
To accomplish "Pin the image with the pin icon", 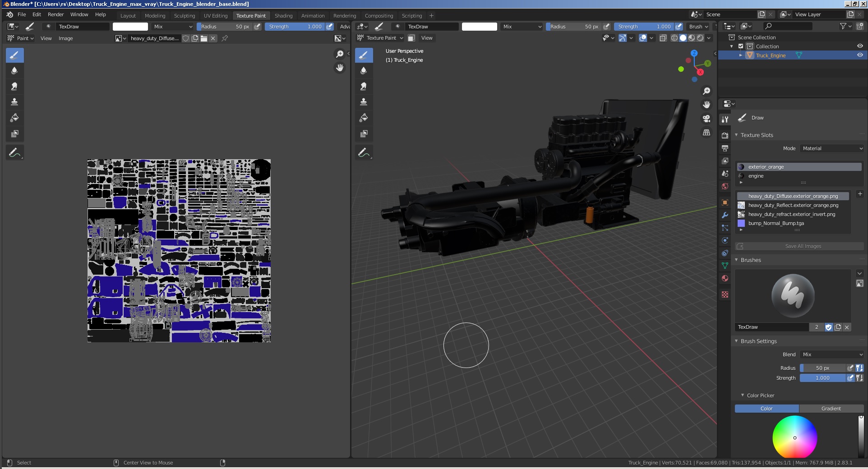I will click(x=225, y=38).
